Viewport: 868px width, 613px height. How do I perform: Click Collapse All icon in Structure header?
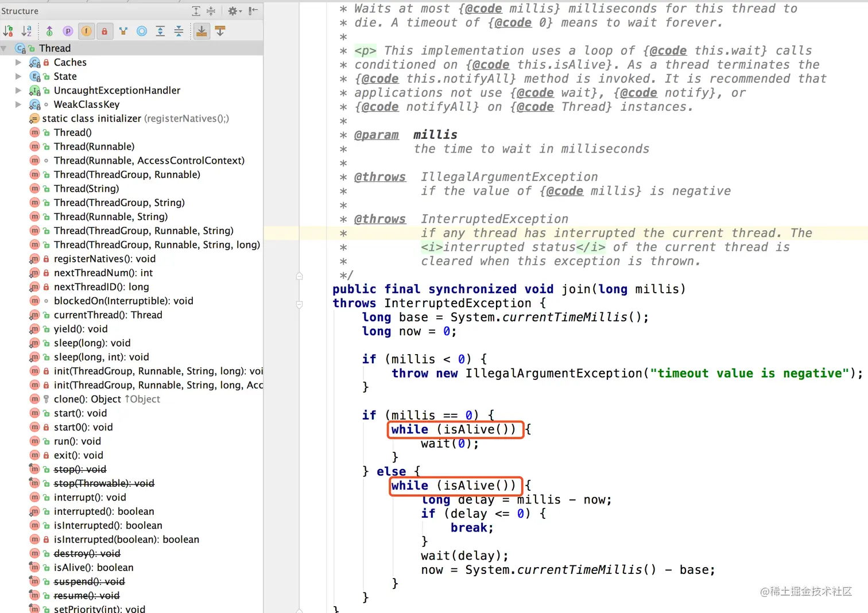[211, 11]
